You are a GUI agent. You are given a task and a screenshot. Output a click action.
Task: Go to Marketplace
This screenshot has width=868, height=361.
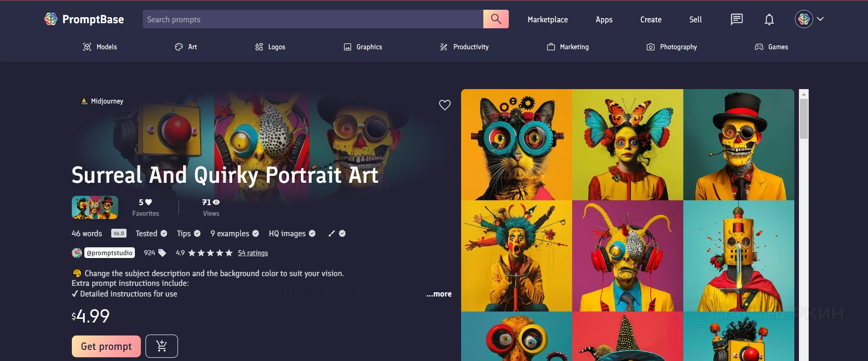click(548, 19)
